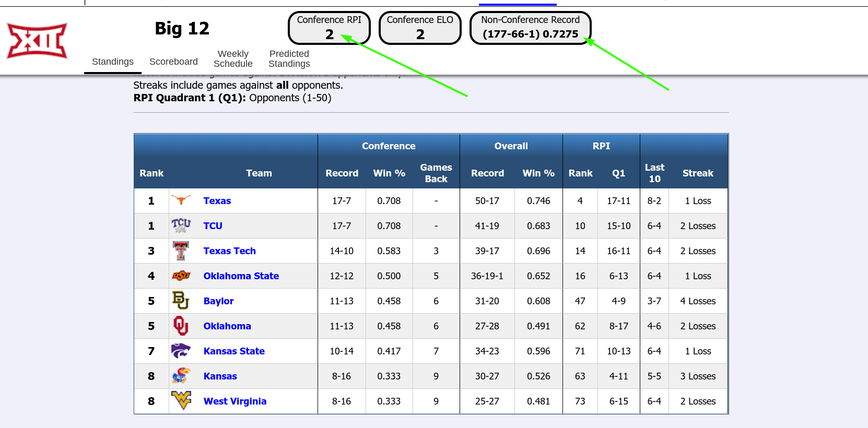Click the Big 12 conference logo
Viewport: 868px width, 428px height.
pos(37,41)
